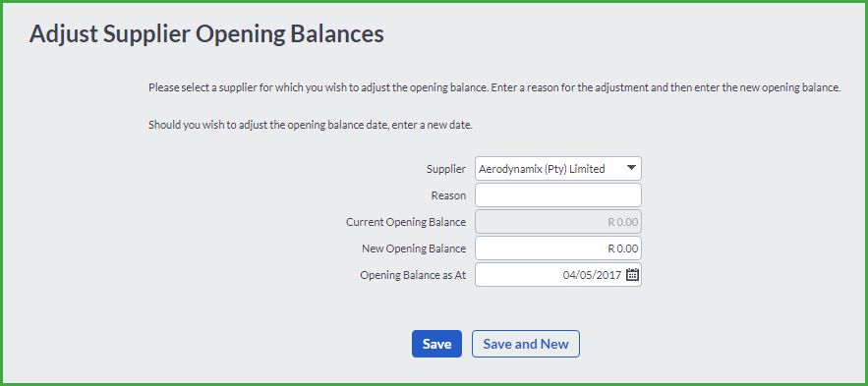
Task: Click the Adjust Supplier Opening Balances heading
Action: tap(206, 34)
